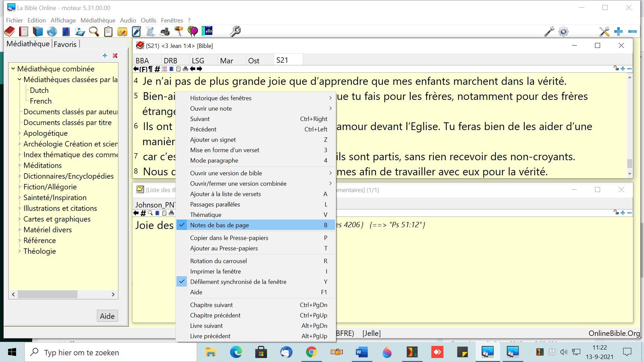This screenshot has width=644, height=362.
Task: Uncheck Notes de bas de page
Action: point(219,225)
